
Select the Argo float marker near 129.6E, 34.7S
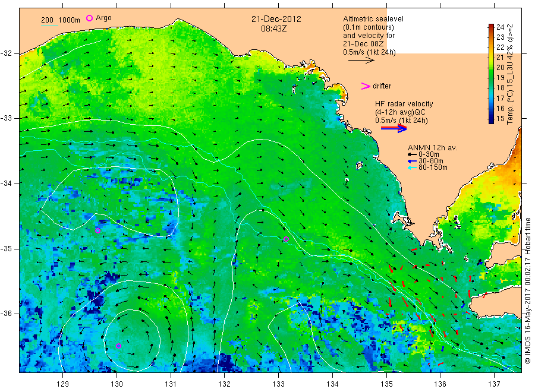(x=97, y=231)
